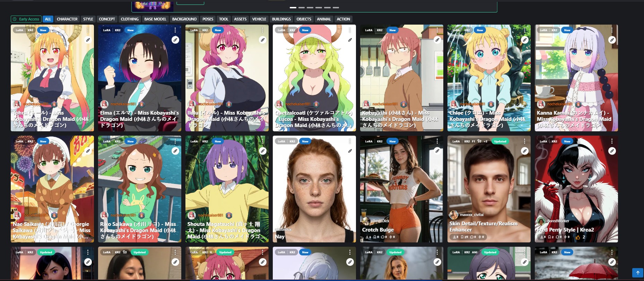Click the New badge on the Tohru card
The width and height of the screenshot is (644, 281).
pos(43,30)
